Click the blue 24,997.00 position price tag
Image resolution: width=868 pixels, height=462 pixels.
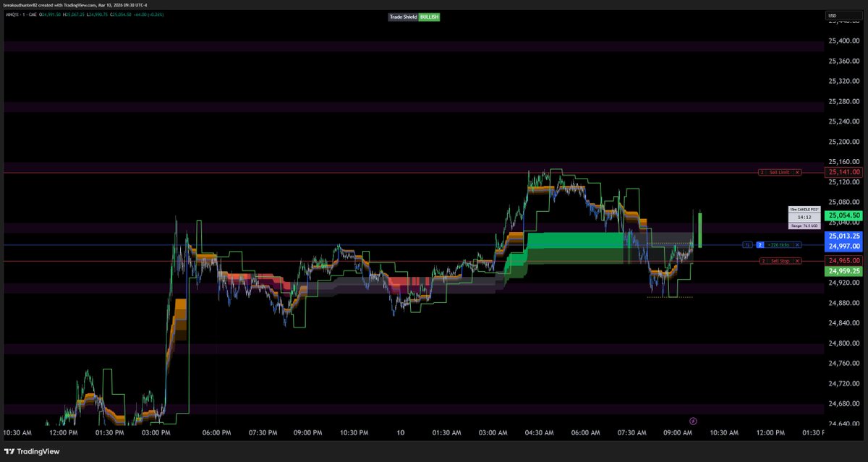pyautogui.click(x=844, y=245)
